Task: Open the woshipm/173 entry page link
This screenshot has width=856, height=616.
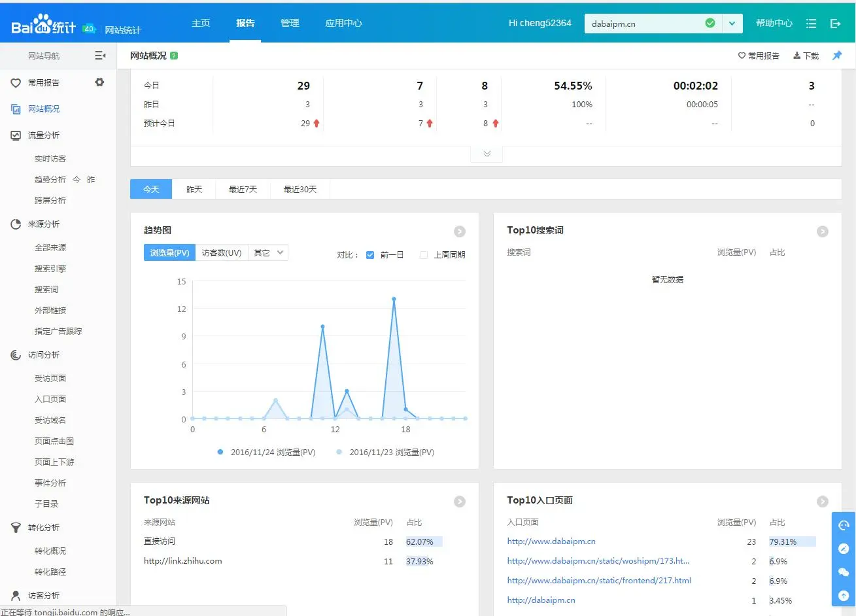Action: point(598,561)
